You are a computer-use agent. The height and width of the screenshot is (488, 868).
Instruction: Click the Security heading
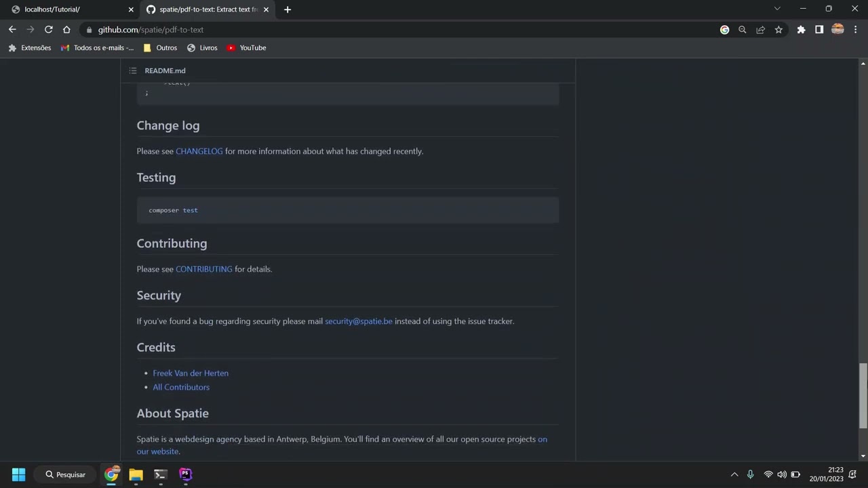point(159,296)
